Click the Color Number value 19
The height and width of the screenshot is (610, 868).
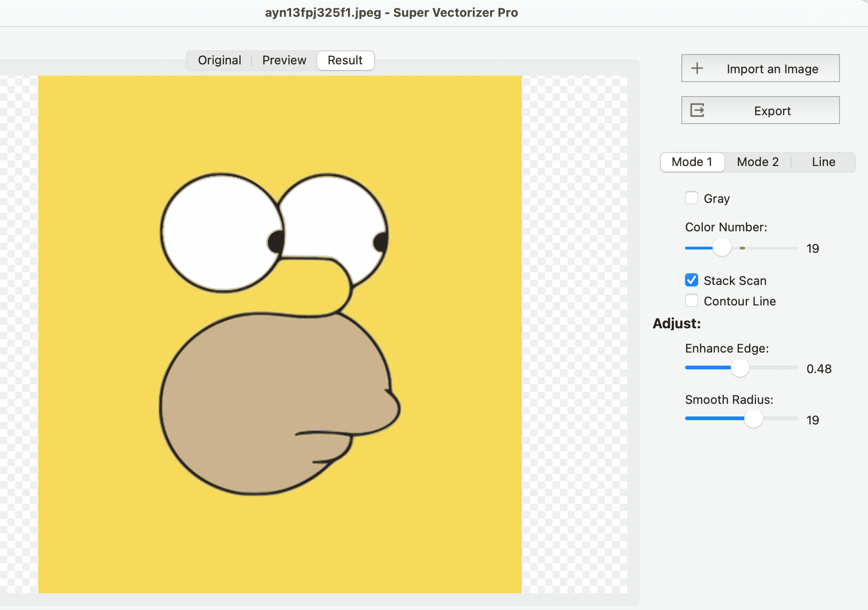click(812, 249)
